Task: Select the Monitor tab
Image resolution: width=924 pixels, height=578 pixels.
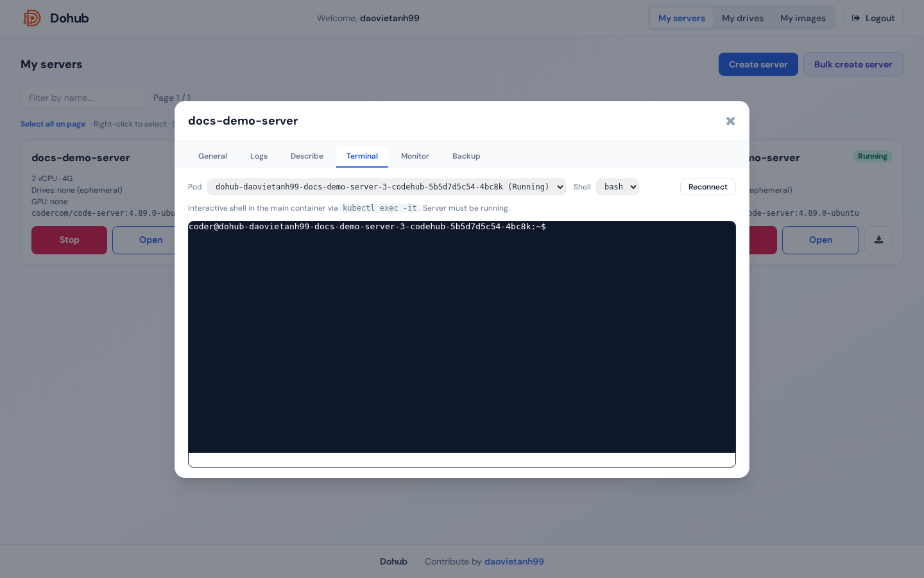Action: click(x=415, y=156)
